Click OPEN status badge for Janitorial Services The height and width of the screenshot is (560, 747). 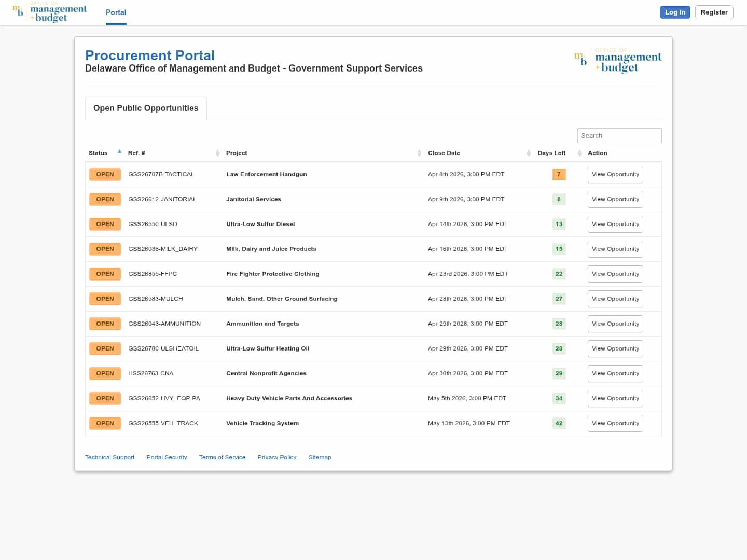click(x=105, y=200)
